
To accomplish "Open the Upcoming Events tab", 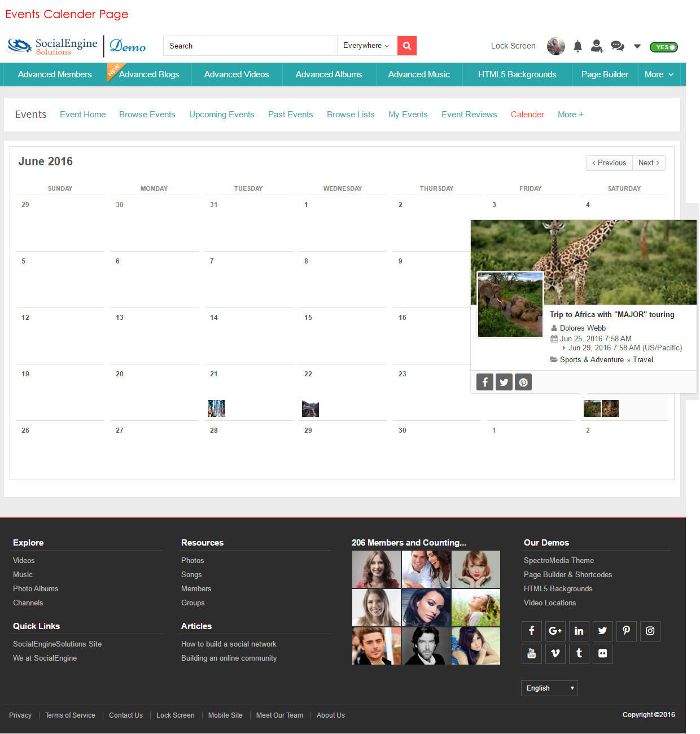I will point(221,115).
